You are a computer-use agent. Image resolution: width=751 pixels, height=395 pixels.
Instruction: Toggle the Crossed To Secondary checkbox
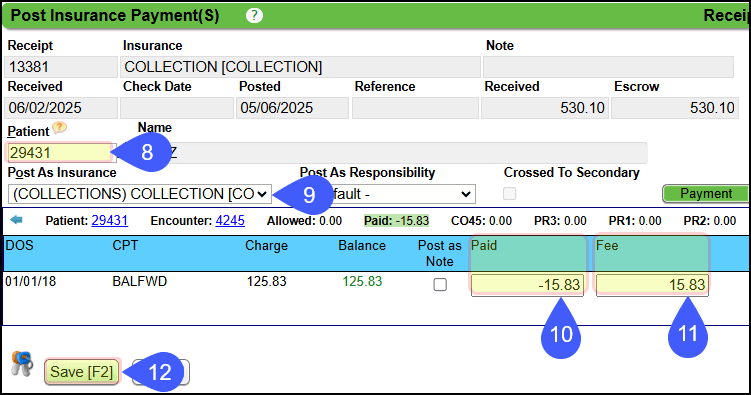[509, 193]
